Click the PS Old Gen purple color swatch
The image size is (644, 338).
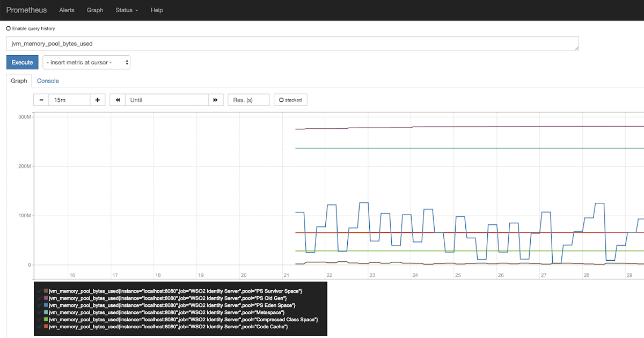[x=46, y=298]
